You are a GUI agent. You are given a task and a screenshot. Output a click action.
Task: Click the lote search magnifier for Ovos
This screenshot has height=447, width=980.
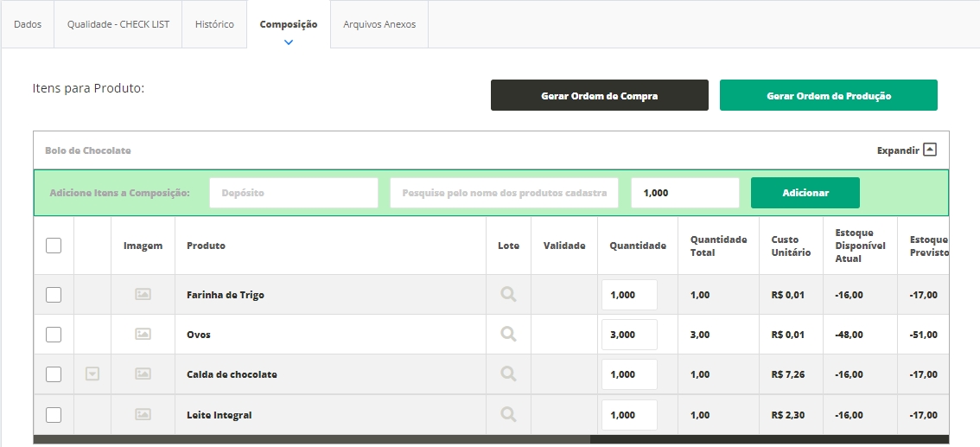508,335
